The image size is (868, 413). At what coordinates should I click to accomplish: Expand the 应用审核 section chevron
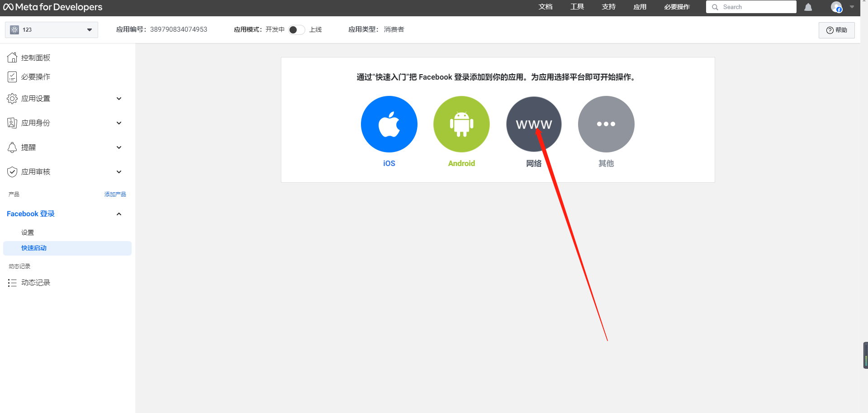point(119,172)
